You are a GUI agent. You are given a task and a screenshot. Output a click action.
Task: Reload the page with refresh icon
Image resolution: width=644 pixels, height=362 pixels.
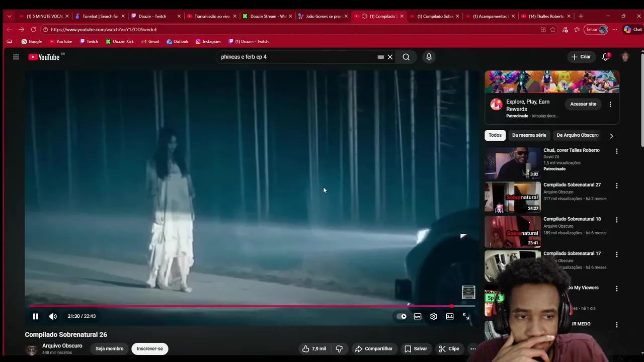coord(33,30)
